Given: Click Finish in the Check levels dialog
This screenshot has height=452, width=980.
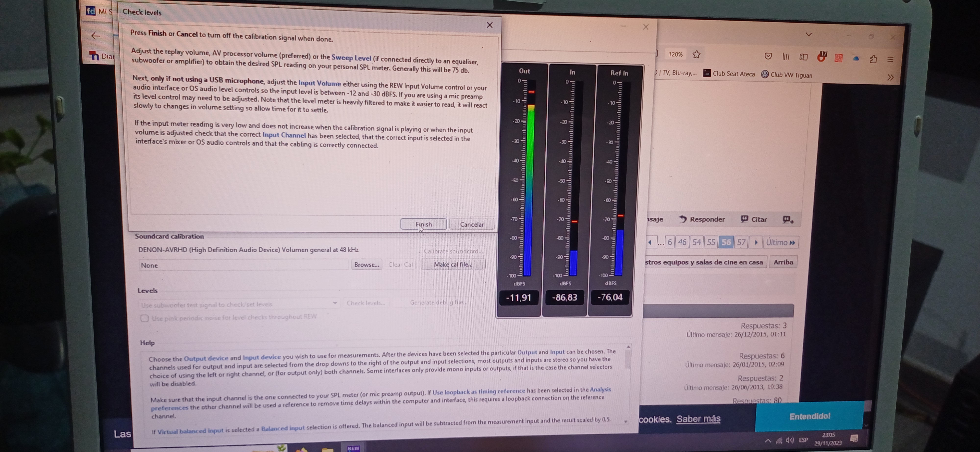Looking at the screenshot, I should [423, 224].
